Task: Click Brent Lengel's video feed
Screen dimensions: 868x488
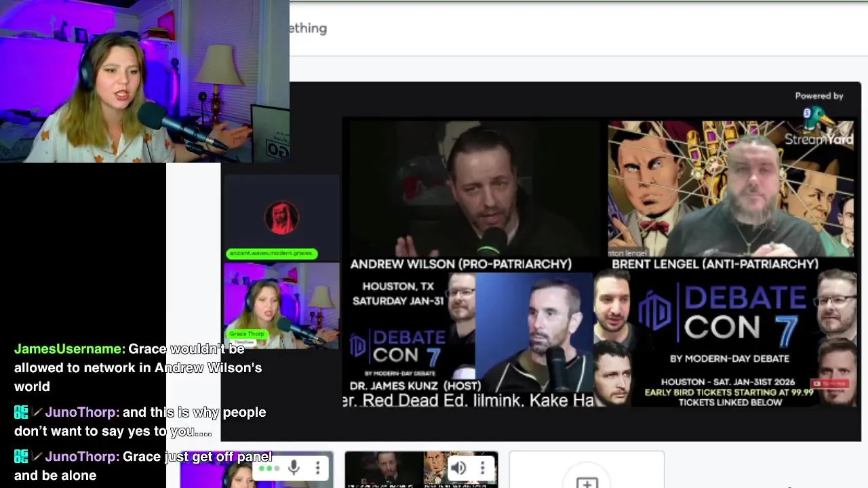Action: click(x=731, y=189)
